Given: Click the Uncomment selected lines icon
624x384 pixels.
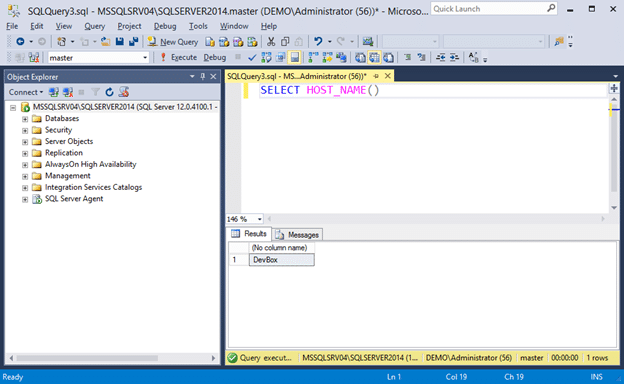Looking at the screenshot, I should pyautogui.click(x=421, y=58).
